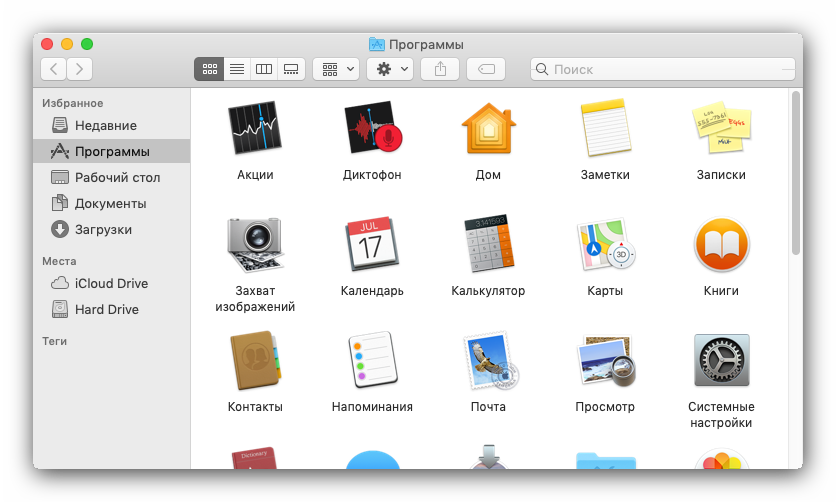The height and width of the screenshot is (502, 836).
Task: Minimize the window with yellow button
Action: (67, 44)
